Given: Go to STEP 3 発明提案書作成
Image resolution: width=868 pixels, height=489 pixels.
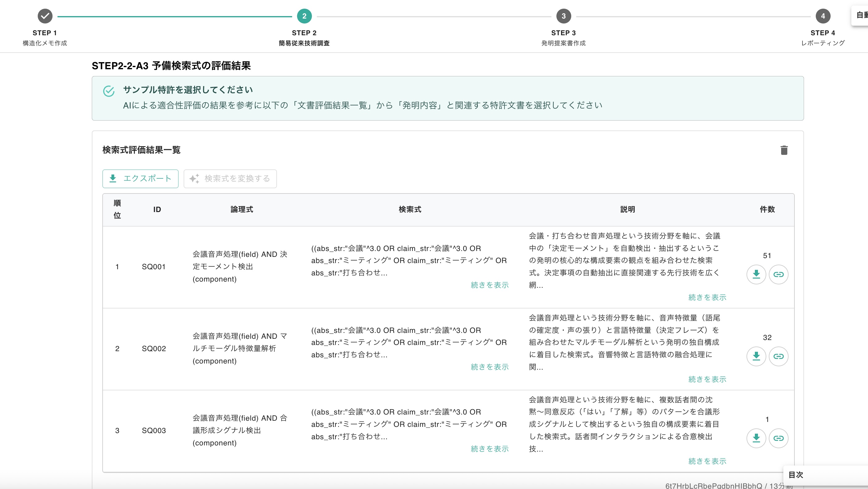Looking at the screenshot, I should click(564, 38).
